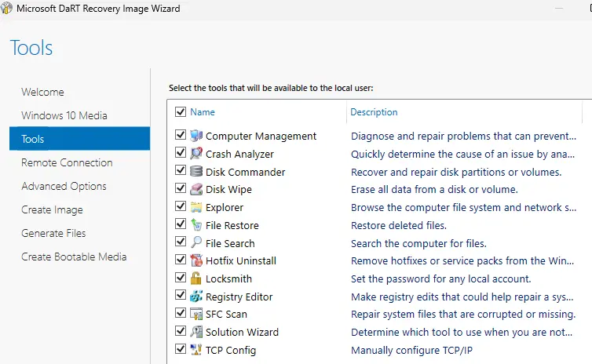The image size is (592, 364).
Task: Uncheck the select-all checkbox beside Name
Action: (x=181, y=111)
